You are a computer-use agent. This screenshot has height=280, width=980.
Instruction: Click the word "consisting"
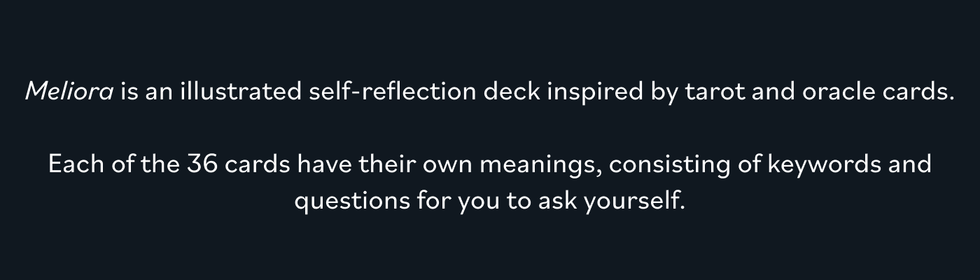click(668, 164)
